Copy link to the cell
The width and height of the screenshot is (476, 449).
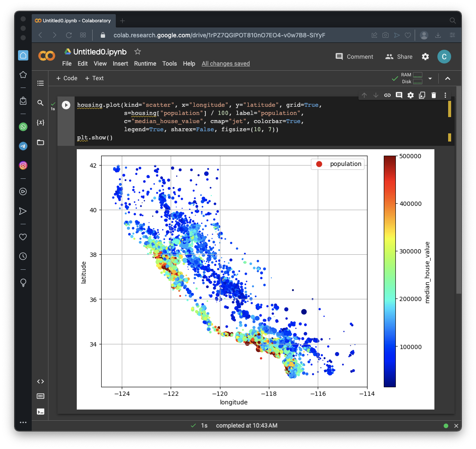click(x=387, y=95)
